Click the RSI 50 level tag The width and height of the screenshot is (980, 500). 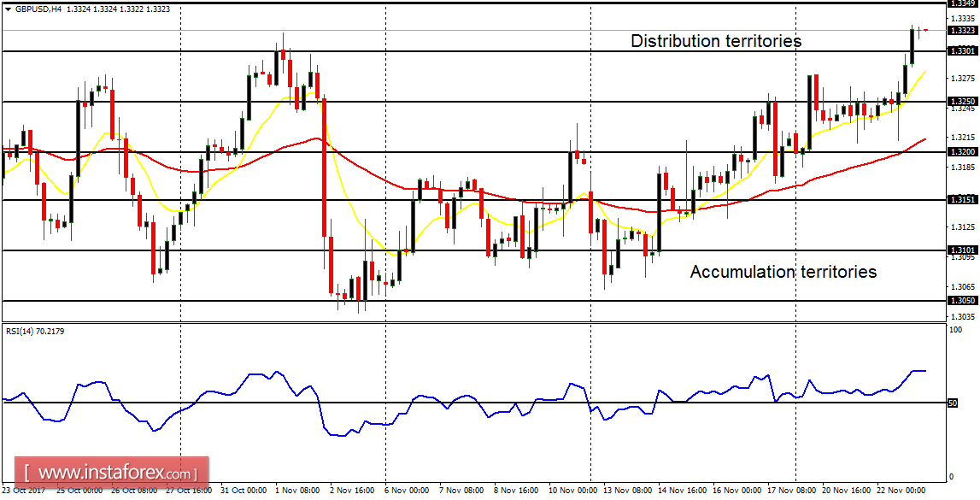coord(953,403)
